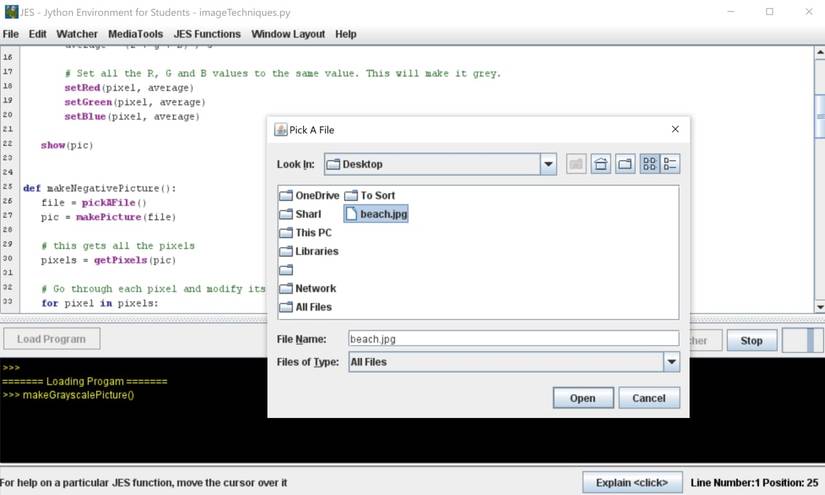Click the Stop button
This screenshot has height=495, width=825.
pyautogui.click(x=751, y=340)
